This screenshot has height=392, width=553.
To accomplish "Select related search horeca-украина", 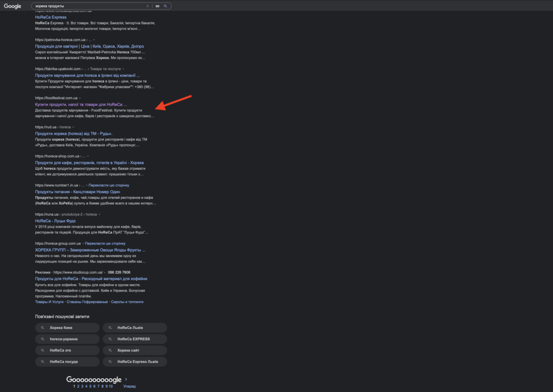I will 67,339.
